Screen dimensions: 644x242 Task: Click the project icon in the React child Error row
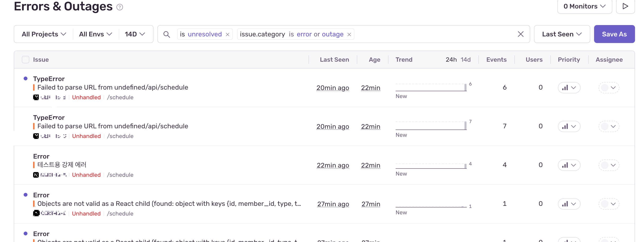coord(36,214)
